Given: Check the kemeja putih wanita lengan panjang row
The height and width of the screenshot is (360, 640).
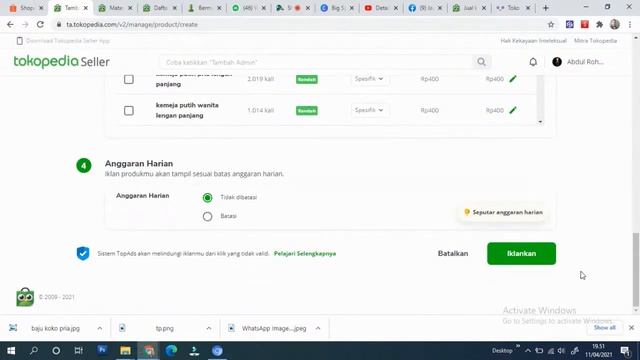Looking at the screenshot, I should click(129, 111).
